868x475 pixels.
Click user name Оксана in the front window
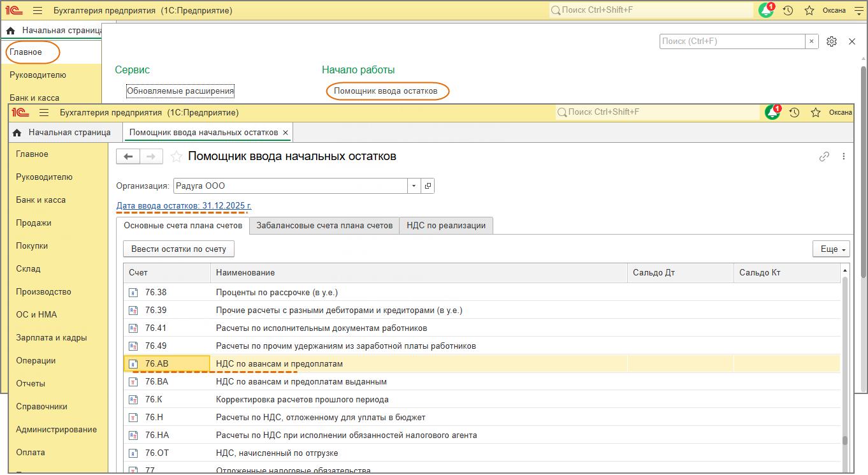[841, 113]
